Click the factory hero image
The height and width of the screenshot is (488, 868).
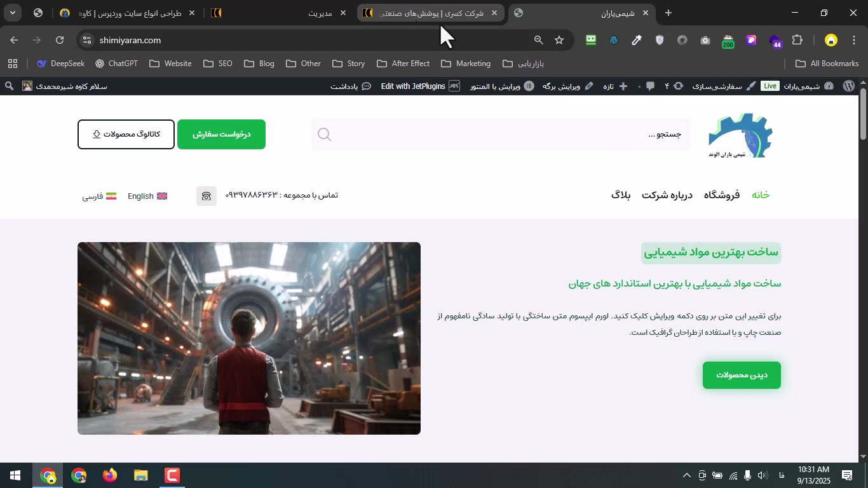click(249, 338)
